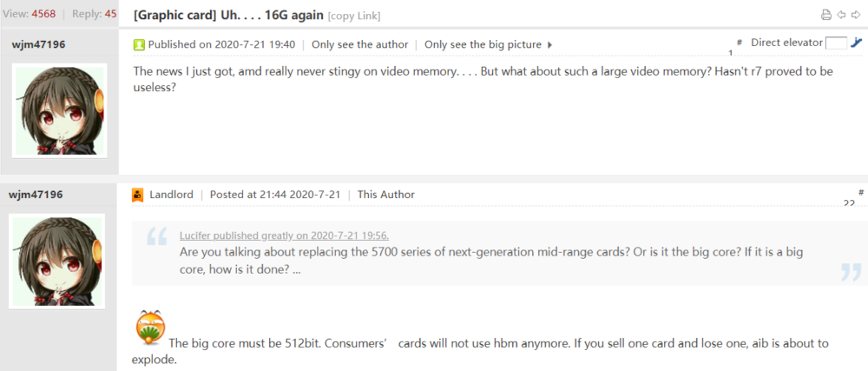Open wjm47196 username in first post
Viewport: 868px width, 371px height.
click(38, 44)
